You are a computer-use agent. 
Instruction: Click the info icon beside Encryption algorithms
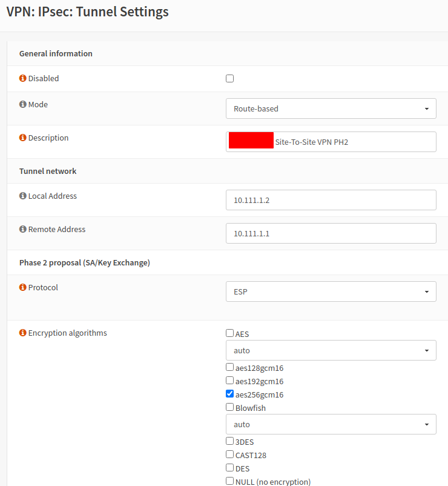point(22,333)
